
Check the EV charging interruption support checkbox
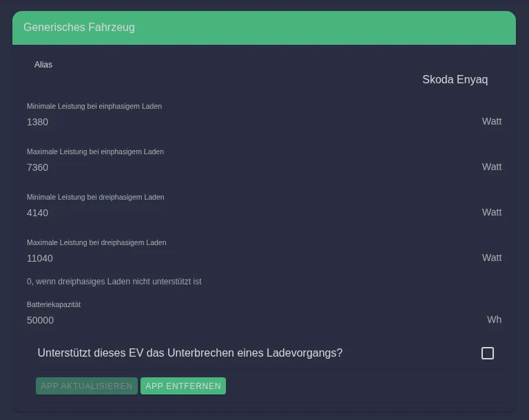coord(487,353)
